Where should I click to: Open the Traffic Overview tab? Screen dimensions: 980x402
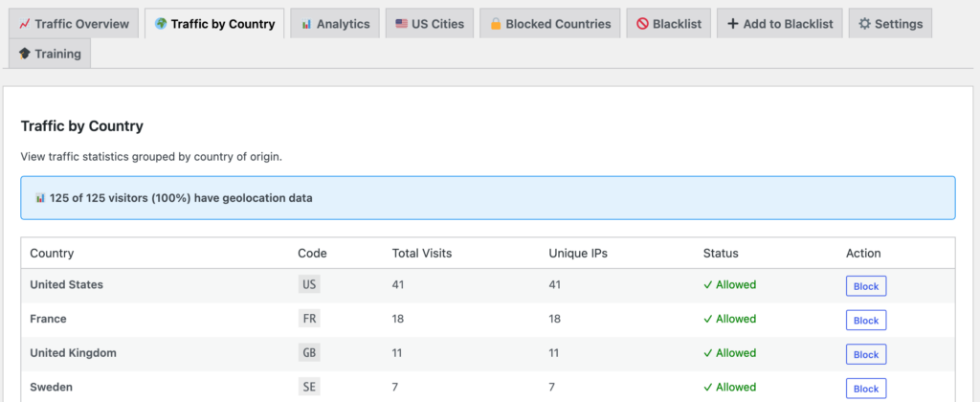click(74, 24)
